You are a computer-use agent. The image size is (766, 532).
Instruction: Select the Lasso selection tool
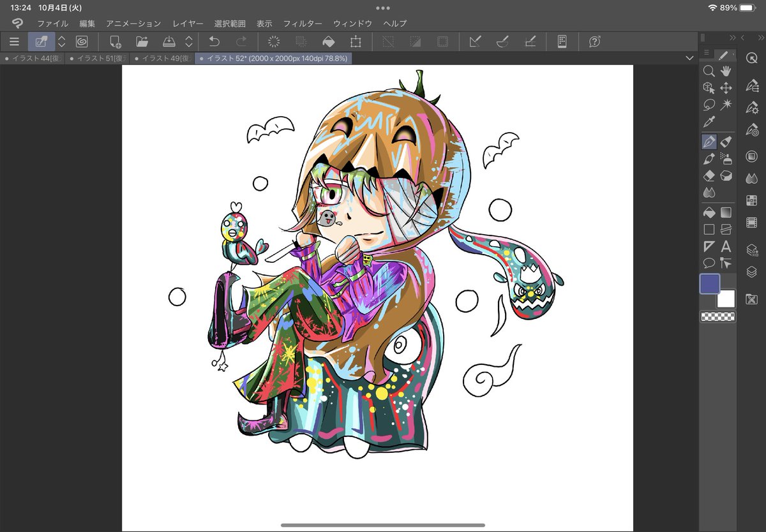click(x=709, y=105)
